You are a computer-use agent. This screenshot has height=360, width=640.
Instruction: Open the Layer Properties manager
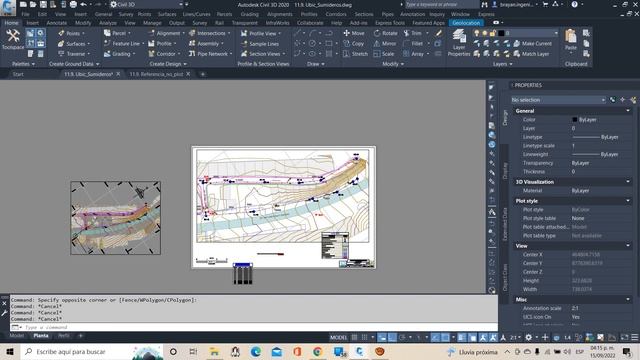[x=459, y=42]
